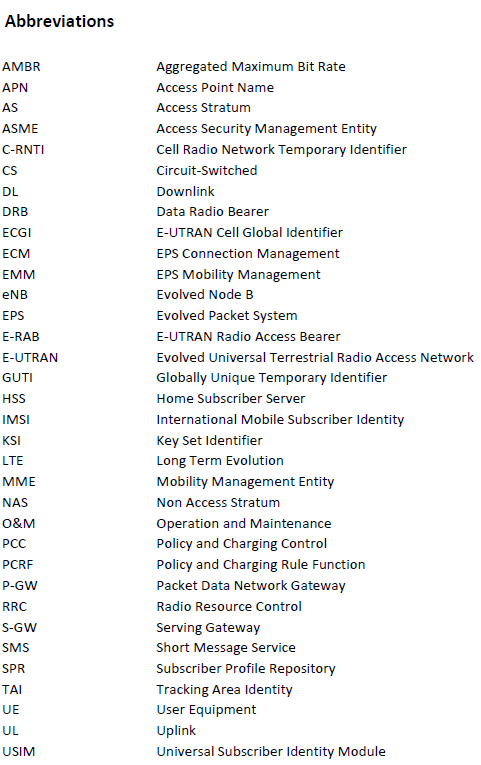This screenshot has height=765, width=481.
Task: Select the E-UTRAN abbreviation
Action: pyautogui.click(x=30, y=358)
